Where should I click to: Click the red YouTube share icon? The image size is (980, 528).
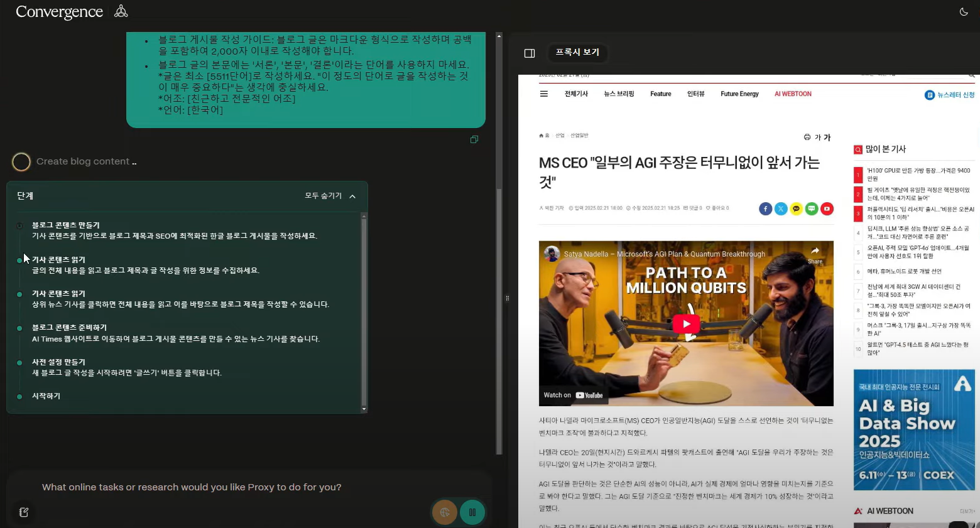[827, 208]
